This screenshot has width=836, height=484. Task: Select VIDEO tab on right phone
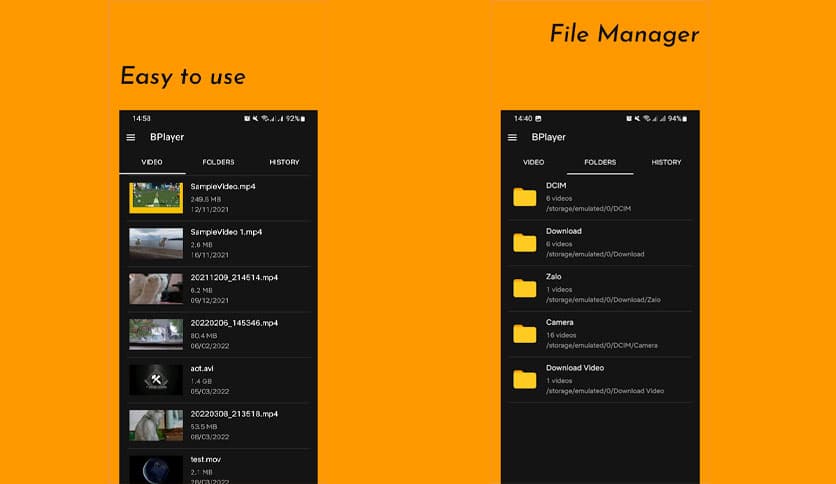pyautogui.click(x=534, y=162)
